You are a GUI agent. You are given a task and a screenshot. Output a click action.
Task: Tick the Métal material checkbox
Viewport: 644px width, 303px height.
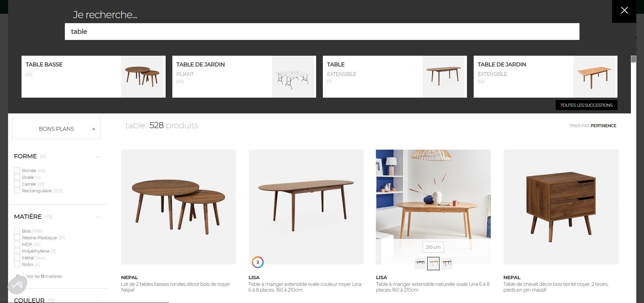click(17, 258)
